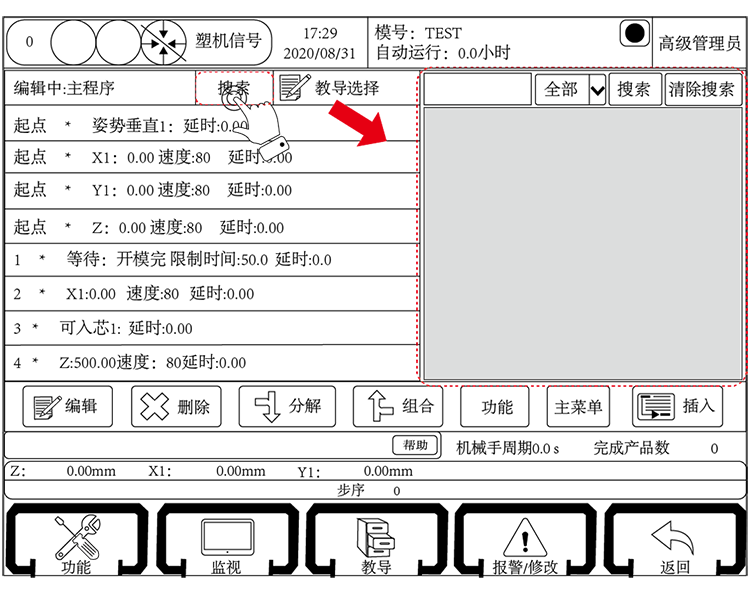Toggle the record indicator beside 高级管理员
Viewport: 750px width, 594px height.
[635, 34]
